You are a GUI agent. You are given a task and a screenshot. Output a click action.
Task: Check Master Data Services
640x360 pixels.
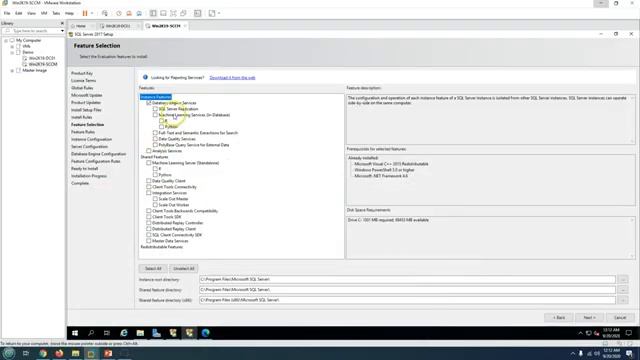(149, 241)
